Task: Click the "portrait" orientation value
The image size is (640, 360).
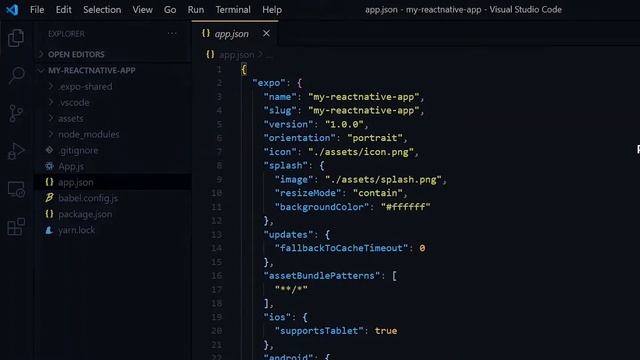Action: 375,138
